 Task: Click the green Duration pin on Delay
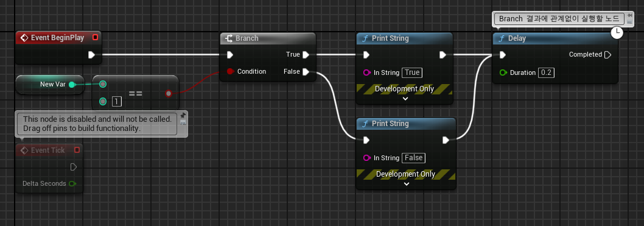coord(503,72)
